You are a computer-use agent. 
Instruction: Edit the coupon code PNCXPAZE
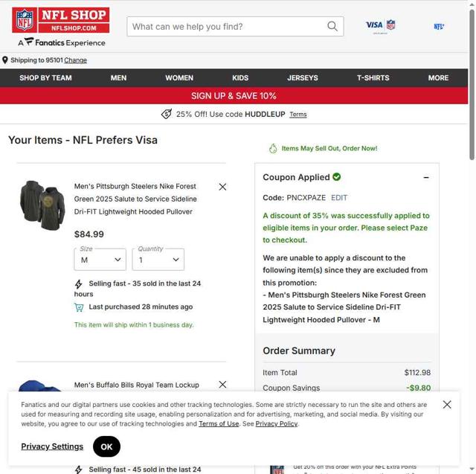click(339, 198)
